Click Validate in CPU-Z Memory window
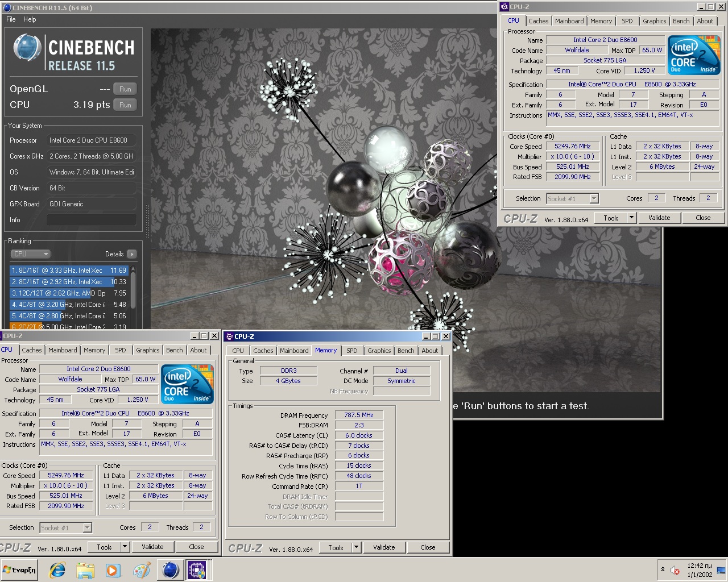 [384, 547]
